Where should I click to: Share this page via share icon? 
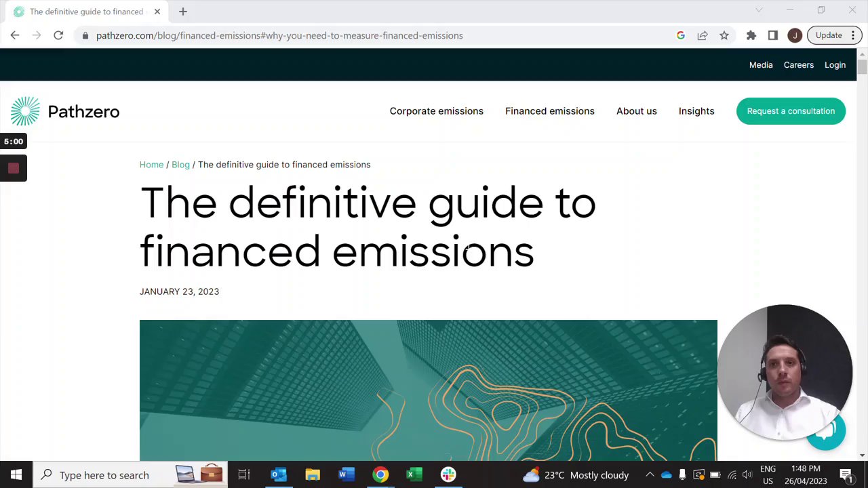click(703, 35)
